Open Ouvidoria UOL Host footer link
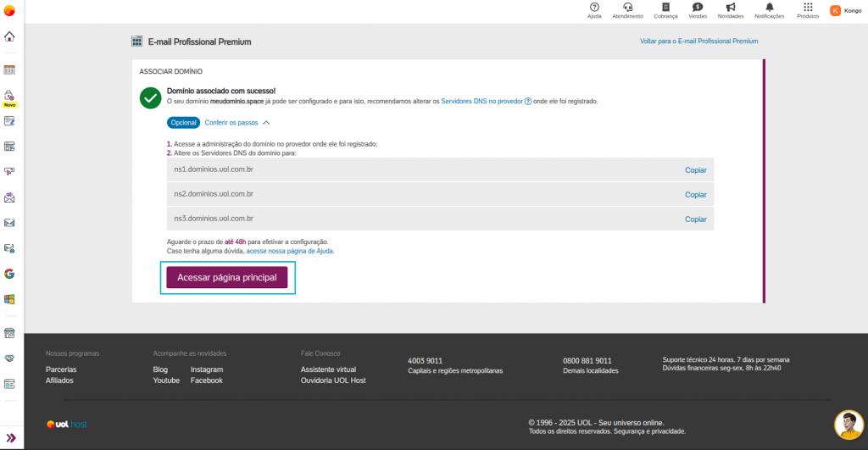Image resolution: width=868 pixels, height=450 pixels. click(333, 381)
